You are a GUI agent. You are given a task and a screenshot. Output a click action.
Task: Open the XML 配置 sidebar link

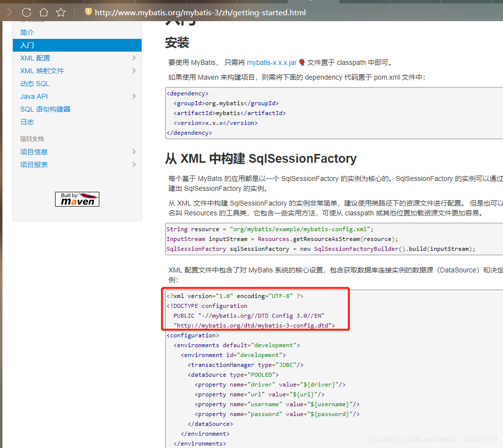tap(35, 58)
